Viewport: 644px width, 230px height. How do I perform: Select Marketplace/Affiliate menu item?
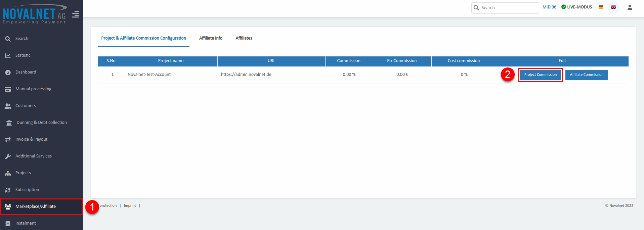click(x=36, y=206)
